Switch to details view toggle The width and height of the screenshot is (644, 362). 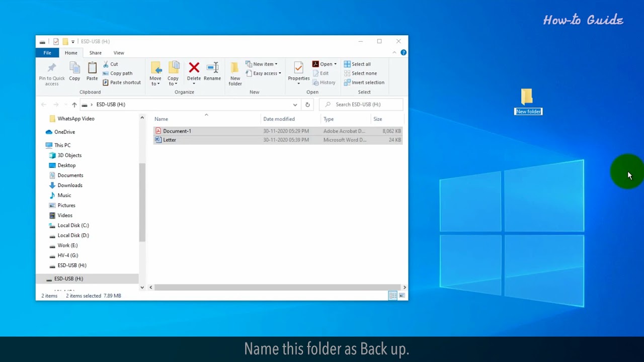392,296
